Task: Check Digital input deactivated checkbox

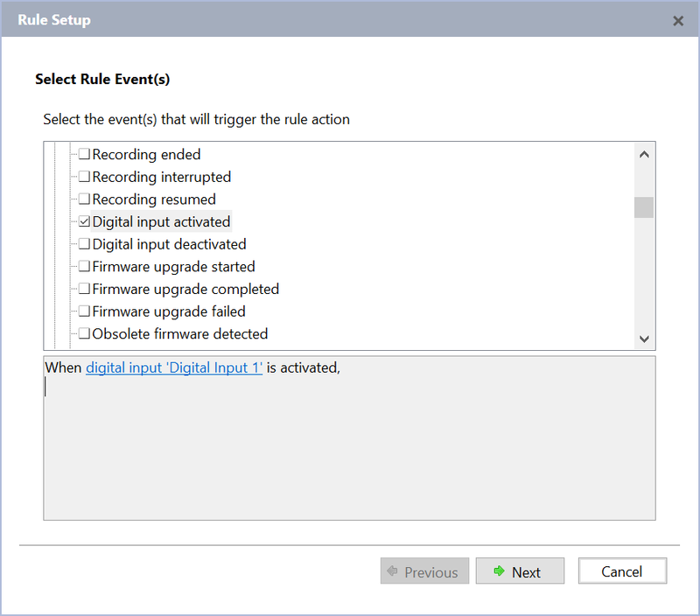Action: click(x=85, y=244)
